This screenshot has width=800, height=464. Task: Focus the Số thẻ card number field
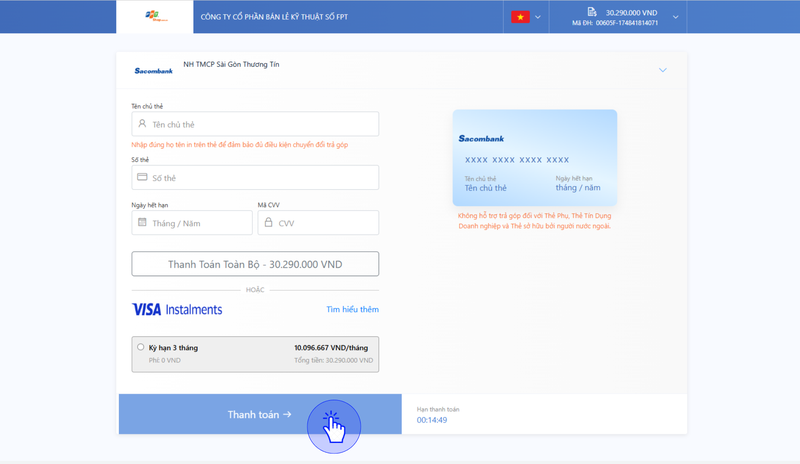(255, 178)
